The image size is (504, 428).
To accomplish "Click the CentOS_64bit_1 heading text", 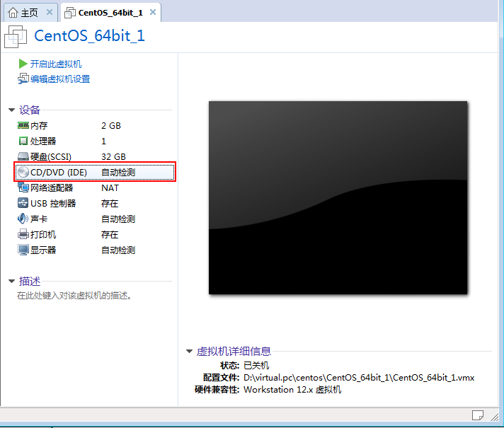I will 89,35.
